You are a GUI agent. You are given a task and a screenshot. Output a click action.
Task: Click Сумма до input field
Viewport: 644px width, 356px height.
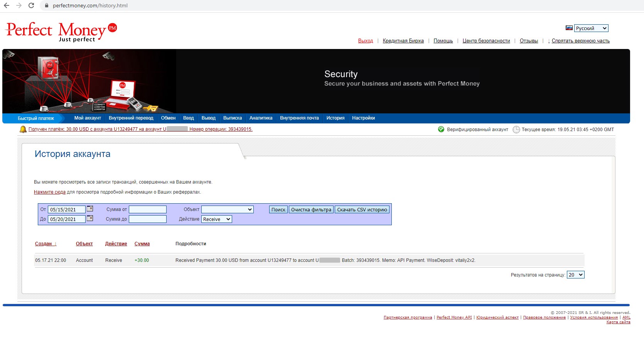coord(148,219)
